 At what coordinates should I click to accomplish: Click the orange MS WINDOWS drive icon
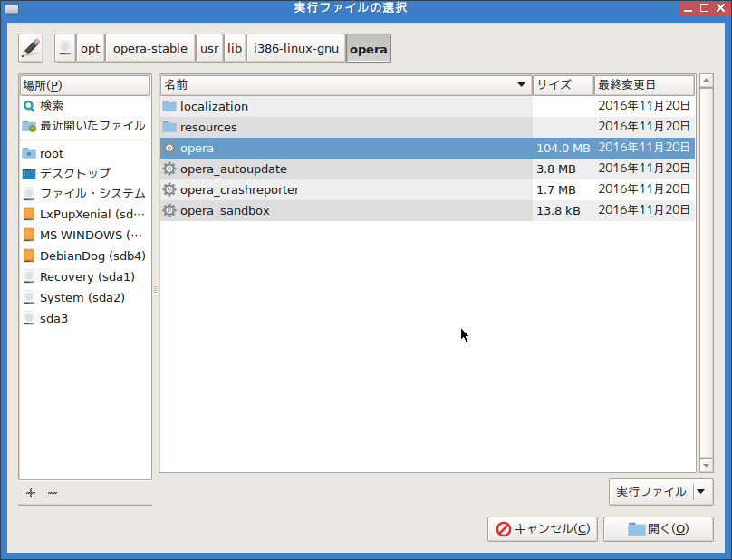coord(29,235)
